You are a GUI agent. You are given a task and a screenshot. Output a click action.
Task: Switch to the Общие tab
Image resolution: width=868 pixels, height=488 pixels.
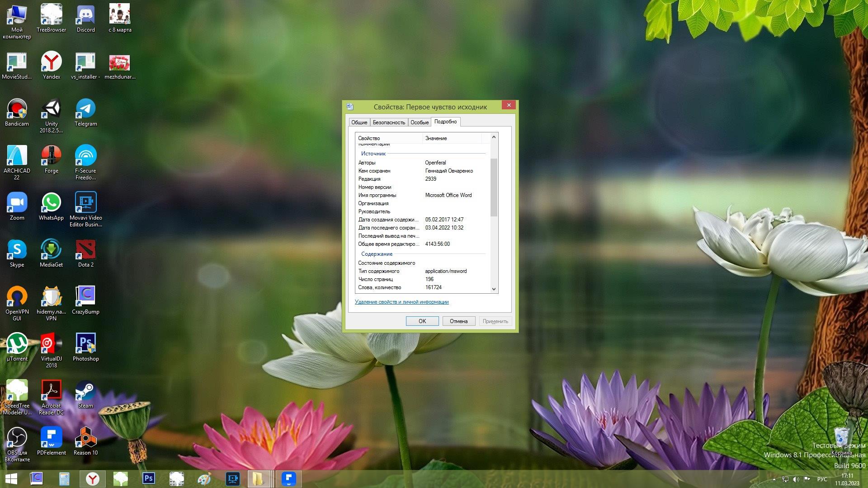click(359, 122)
